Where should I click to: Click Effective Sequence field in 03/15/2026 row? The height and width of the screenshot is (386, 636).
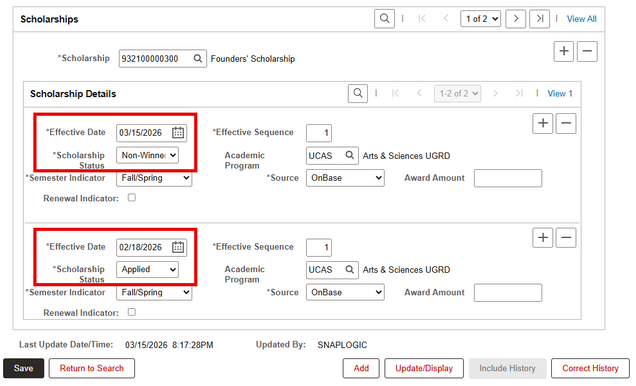[319, 133]
